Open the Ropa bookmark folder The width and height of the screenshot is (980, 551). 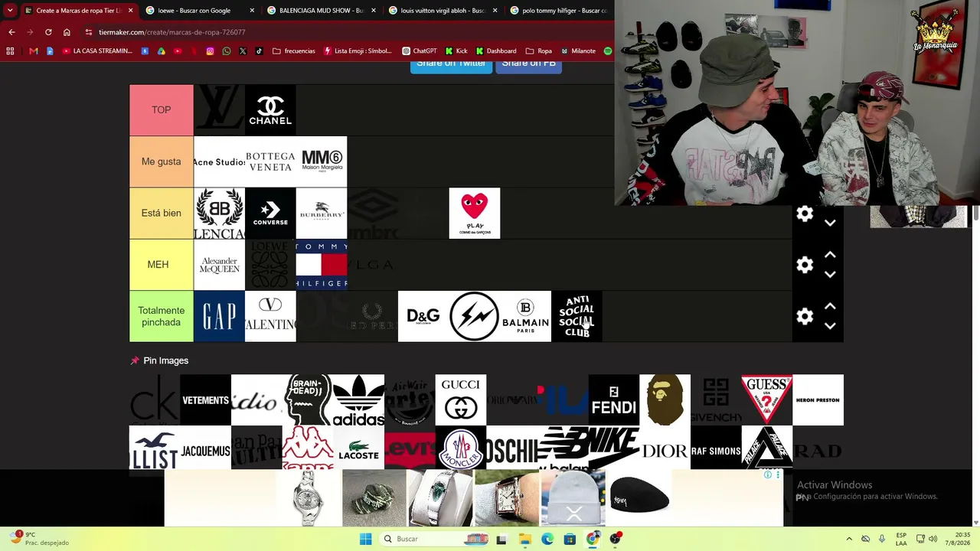coord(539,51)
